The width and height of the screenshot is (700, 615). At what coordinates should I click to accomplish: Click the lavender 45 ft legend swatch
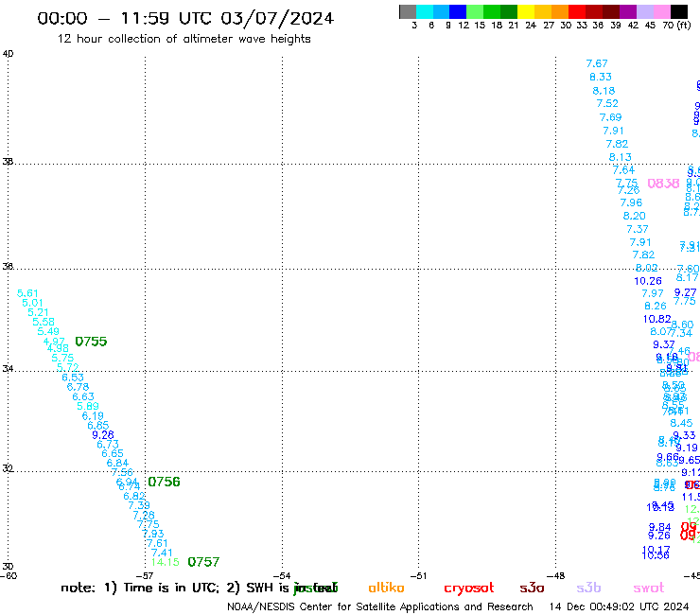point(644,11)
